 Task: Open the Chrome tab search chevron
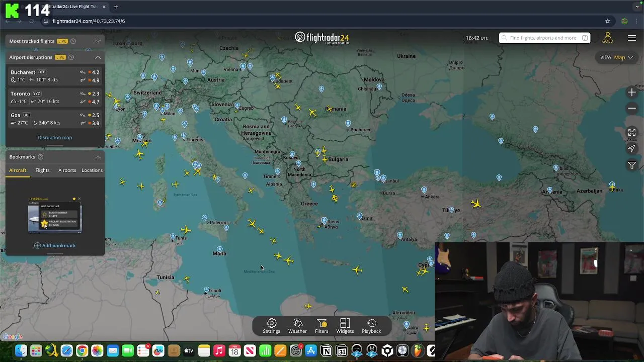(x=637, y=7)
